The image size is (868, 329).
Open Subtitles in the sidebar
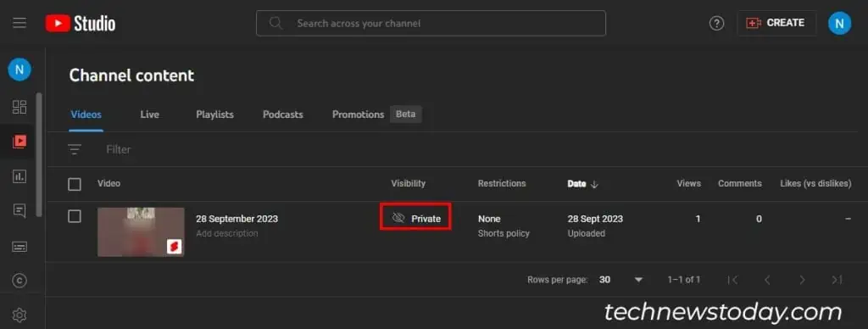(x=19, y=247)
